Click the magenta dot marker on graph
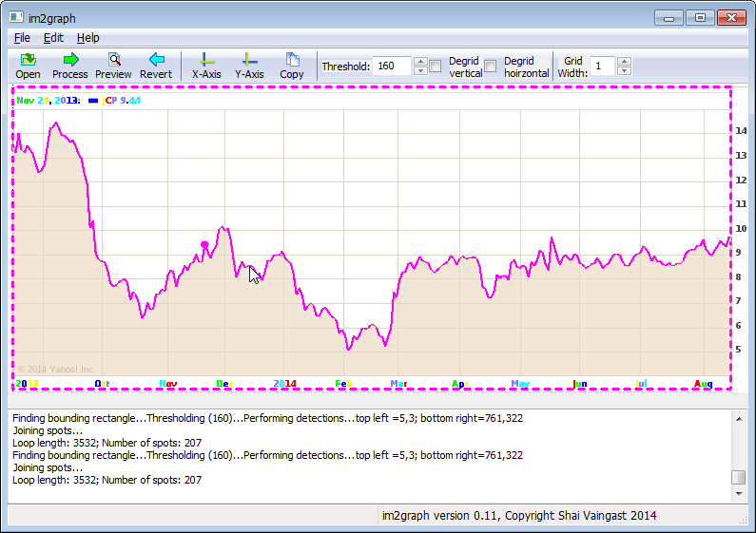Viewport: 756px width, 533px height. tap(204, 245)
